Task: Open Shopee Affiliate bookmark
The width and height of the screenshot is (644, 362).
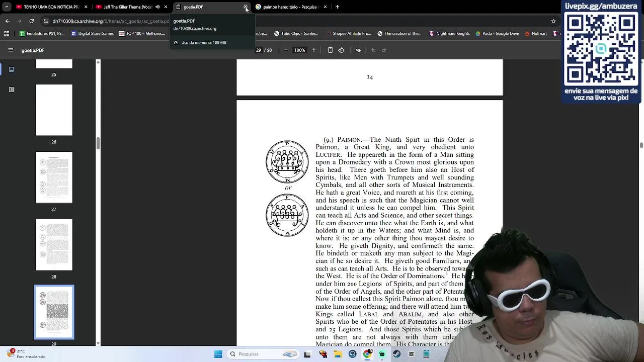Action: (348, 34)
